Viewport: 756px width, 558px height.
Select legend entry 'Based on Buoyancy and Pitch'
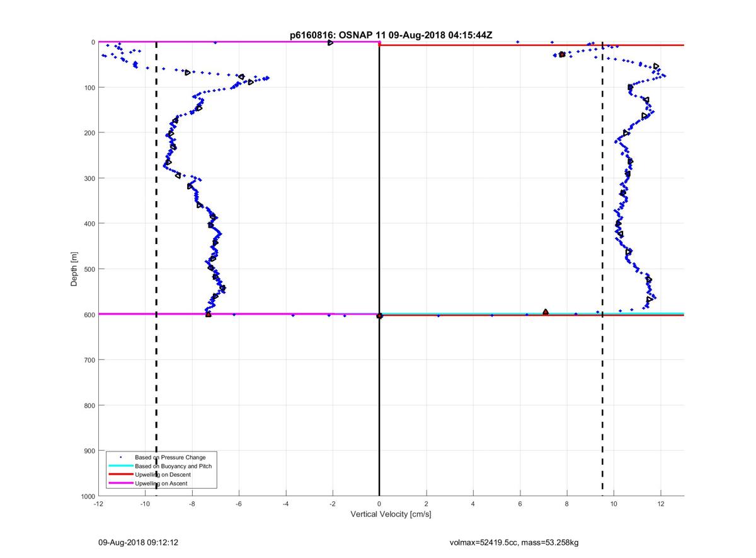[173, 466]
